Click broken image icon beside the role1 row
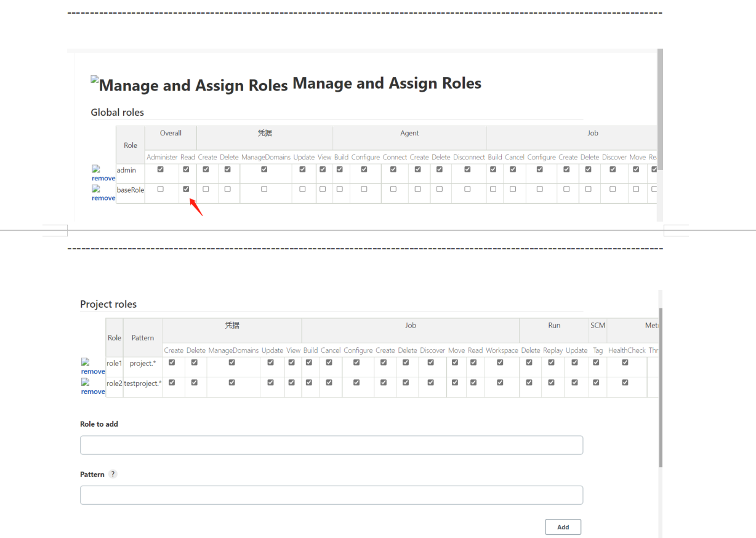The height and width of the screenshot is (538, 756). [x=85, y=363]
